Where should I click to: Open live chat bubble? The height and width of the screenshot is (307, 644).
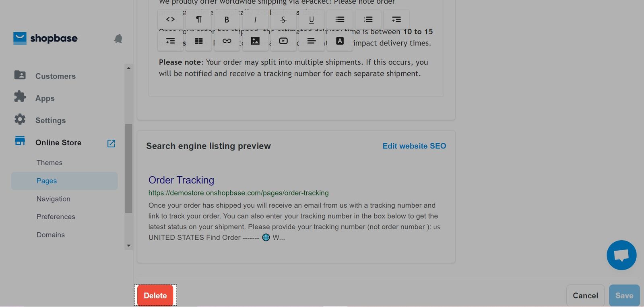pyautogui.click(x=621, y=255)
